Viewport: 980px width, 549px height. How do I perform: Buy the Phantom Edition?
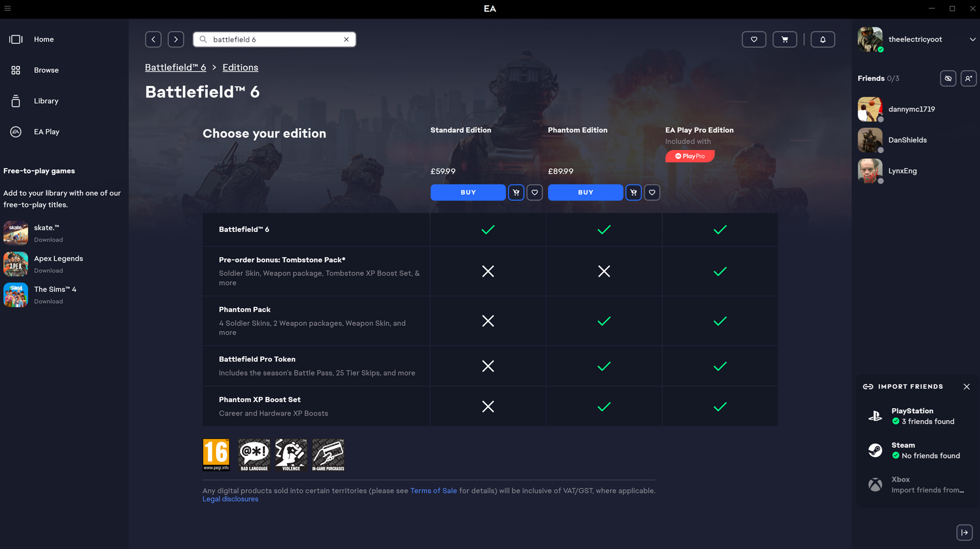click(x=585, y=192)
